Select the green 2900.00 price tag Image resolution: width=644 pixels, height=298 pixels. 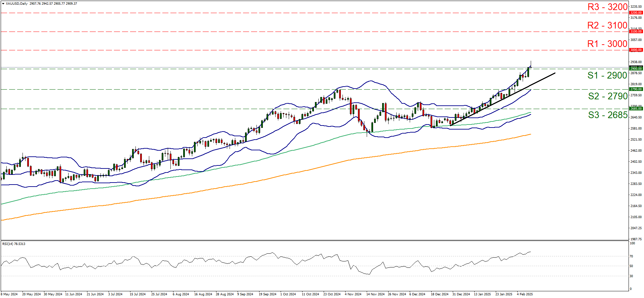636,68
